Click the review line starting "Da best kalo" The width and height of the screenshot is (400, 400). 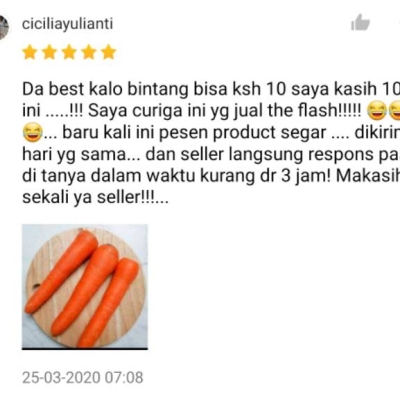[211, 89]
